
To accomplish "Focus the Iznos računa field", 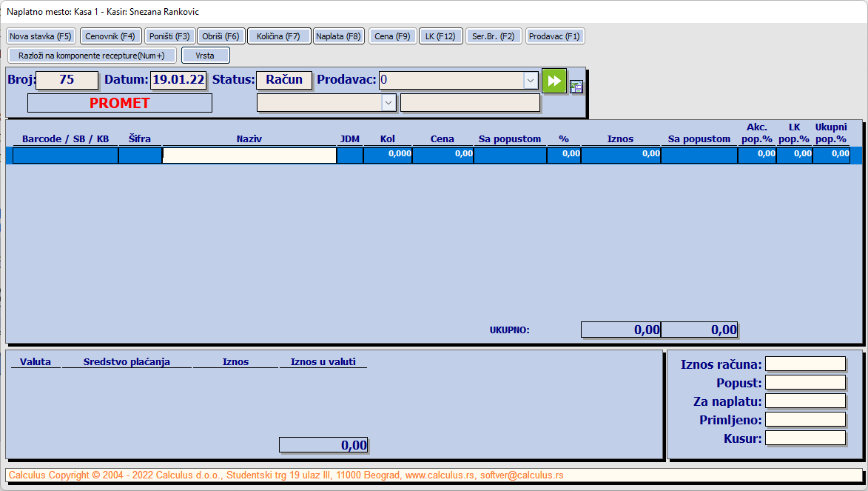I will click(805, 364).
